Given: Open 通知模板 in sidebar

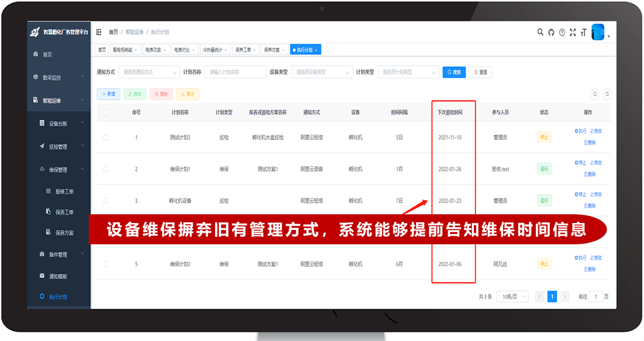Looking at the screenshot, I should 59,276.
